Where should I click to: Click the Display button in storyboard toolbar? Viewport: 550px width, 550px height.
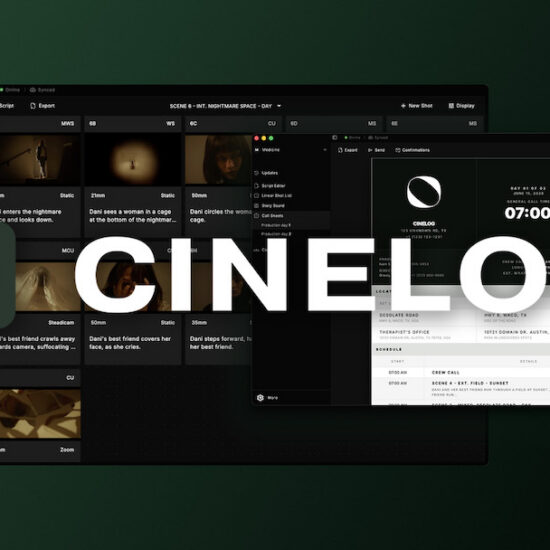coord(461,106)
